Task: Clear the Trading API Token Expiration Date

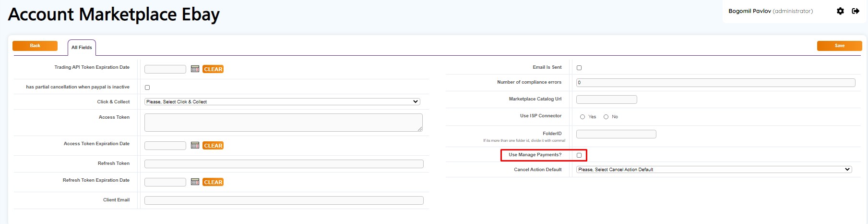Action: pyautogui.click(x=213, y=69)
